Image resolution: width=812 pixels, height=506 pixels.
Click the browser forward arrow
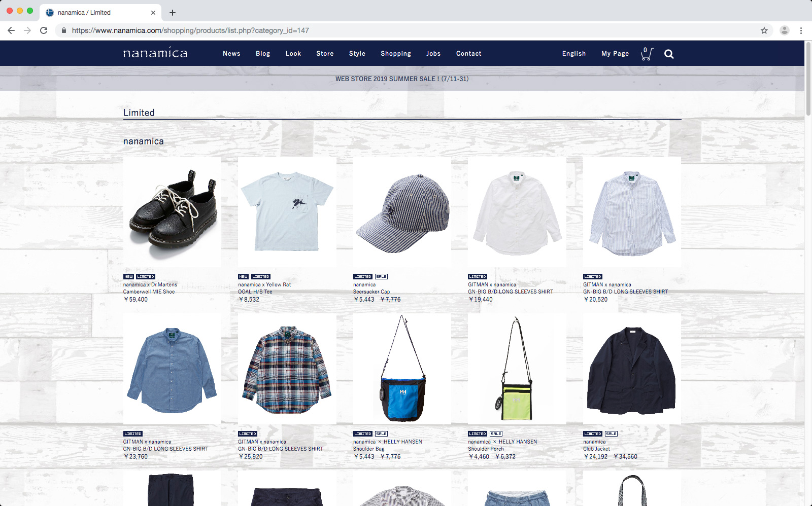click(27, 30)
